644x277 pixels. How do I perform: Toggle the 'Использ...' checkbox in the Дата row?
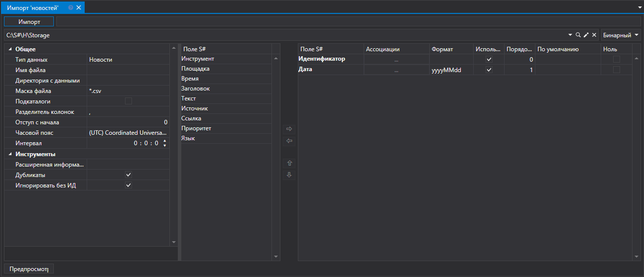(x=489, y=70)
